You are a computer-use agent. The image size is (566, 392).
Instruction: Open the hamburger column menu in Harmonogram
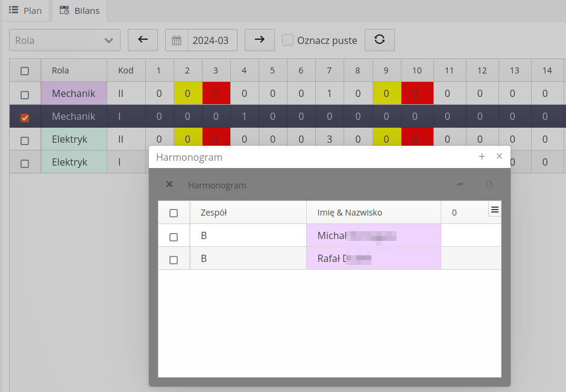tap(494, 210)
